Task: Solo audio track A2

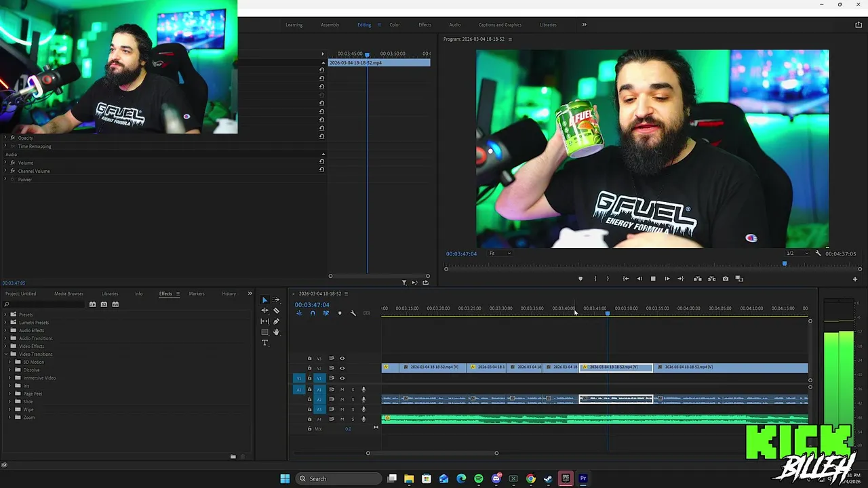Action: (x=353, y=399)
